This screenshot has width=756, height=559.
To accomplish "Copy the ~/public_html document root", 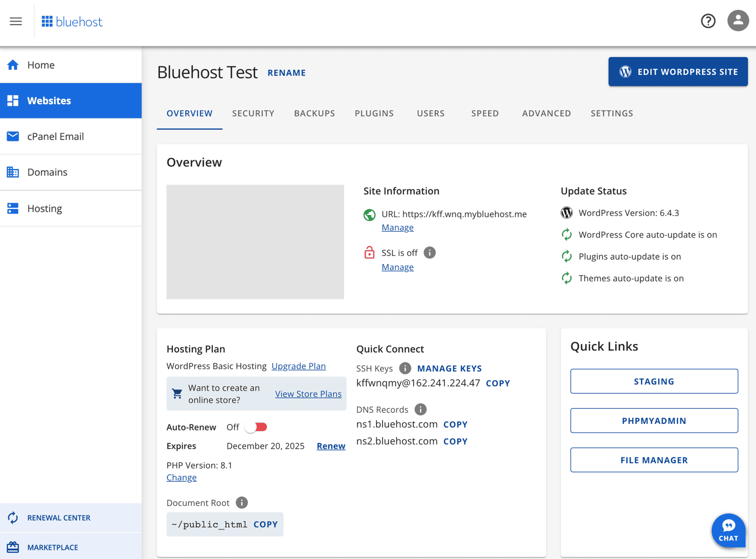I will pyautogui.click(x=266, y=524).
